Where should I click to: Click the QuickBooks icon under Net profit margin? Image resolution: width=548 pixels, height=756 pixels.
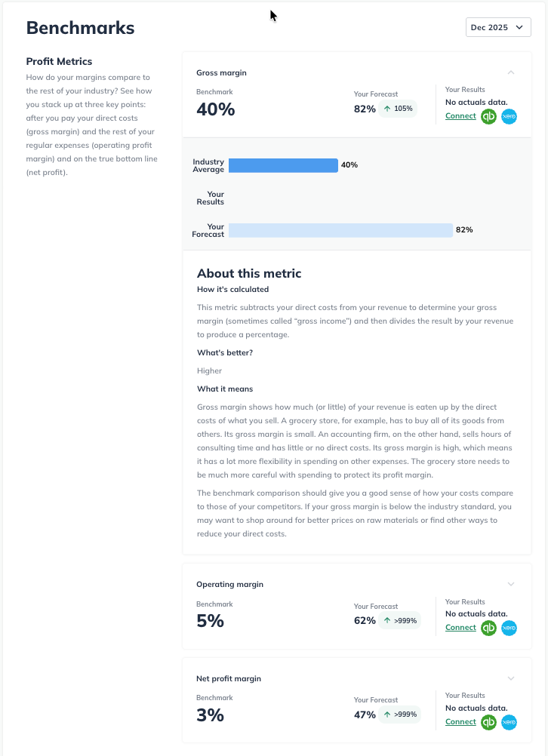(488, 721)
